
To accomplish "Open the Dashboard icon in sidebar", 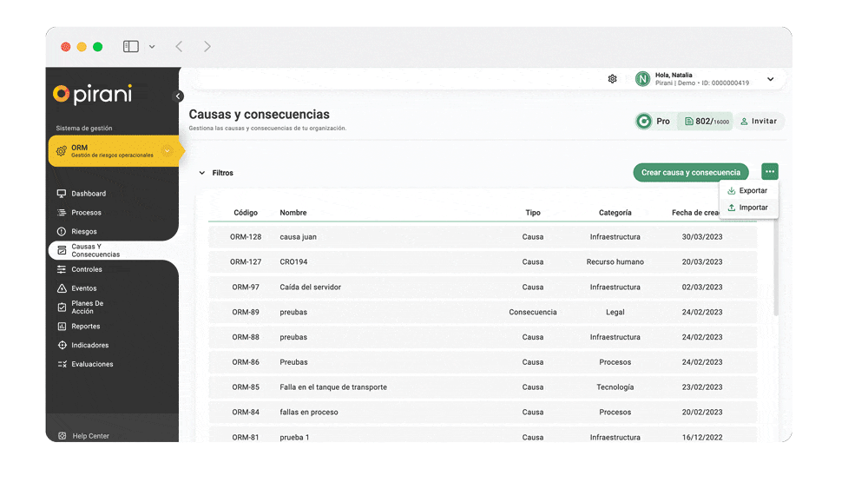I will (62, 194).
